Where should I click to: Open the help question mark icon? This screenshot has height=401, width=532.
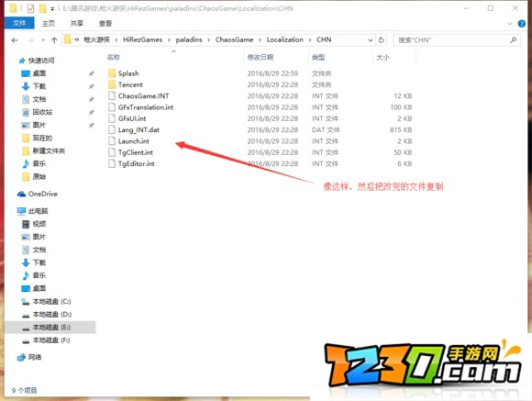tap(522, 24)
